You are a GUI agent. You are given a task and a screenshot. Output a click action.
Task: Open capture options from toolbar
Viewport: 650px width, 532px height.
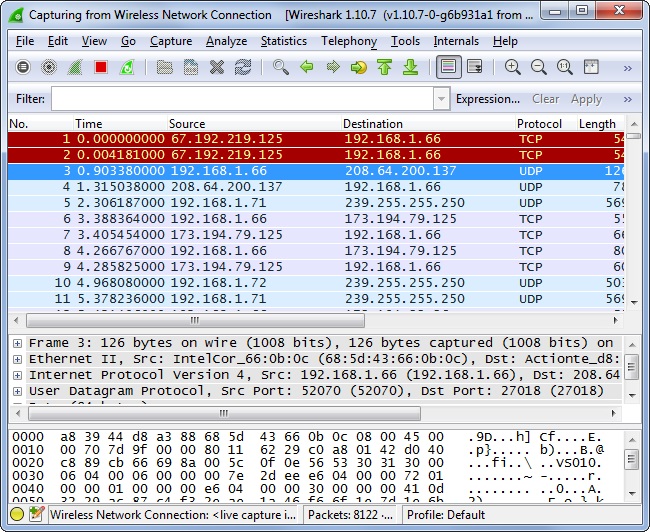click(49, 67)
